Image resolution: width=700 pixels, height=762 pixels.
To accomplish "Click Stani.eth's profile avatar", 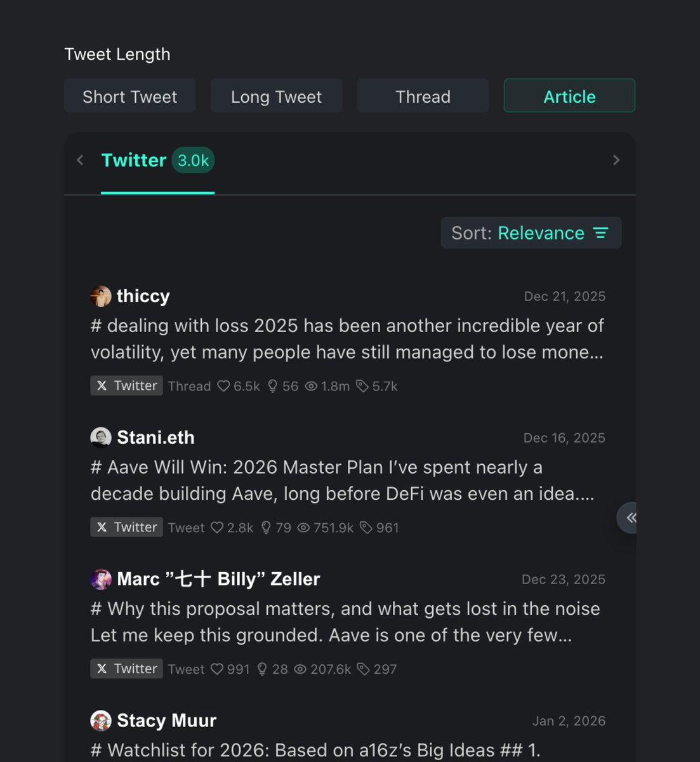I will tap(101, 438).
